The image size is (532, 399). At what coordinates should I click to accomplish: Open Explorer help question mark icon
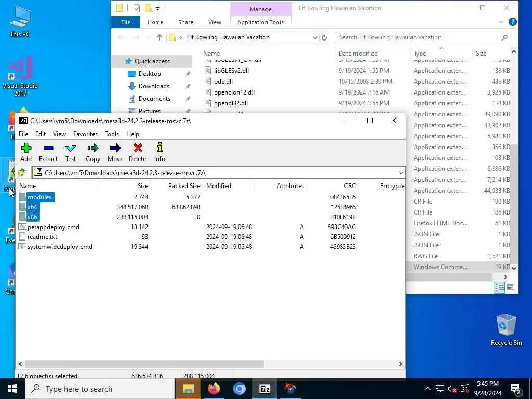click(x=513, y=22)
